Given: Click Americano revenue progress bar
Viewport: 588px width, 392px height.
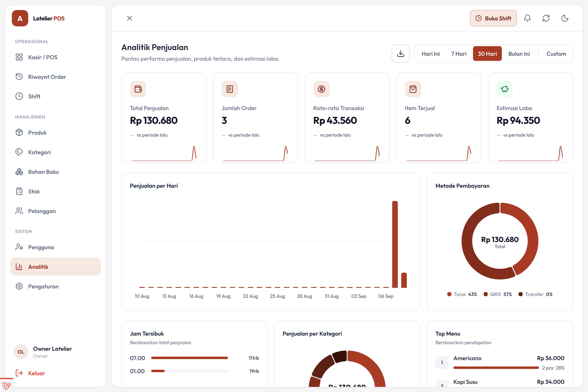Looking at the screenshot, I should pos(496,368).
